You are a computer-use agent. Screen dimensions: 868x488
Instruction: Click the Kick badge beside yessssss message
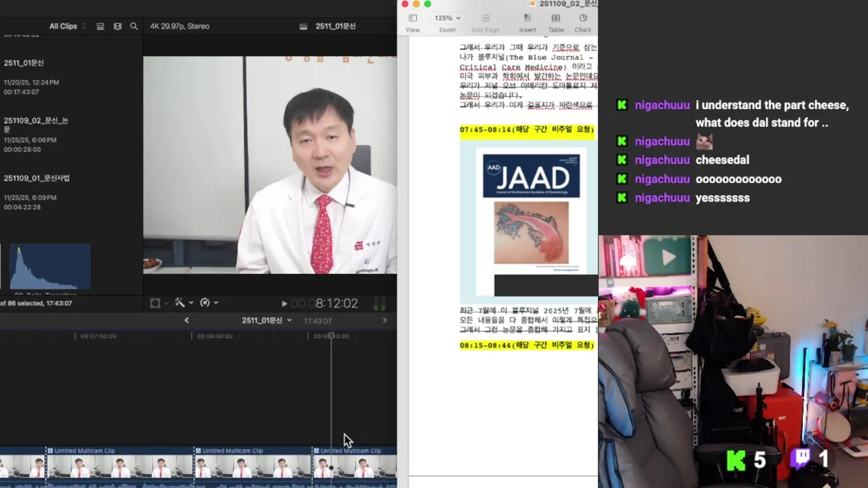pyautogui.click(x=622, y=198)
